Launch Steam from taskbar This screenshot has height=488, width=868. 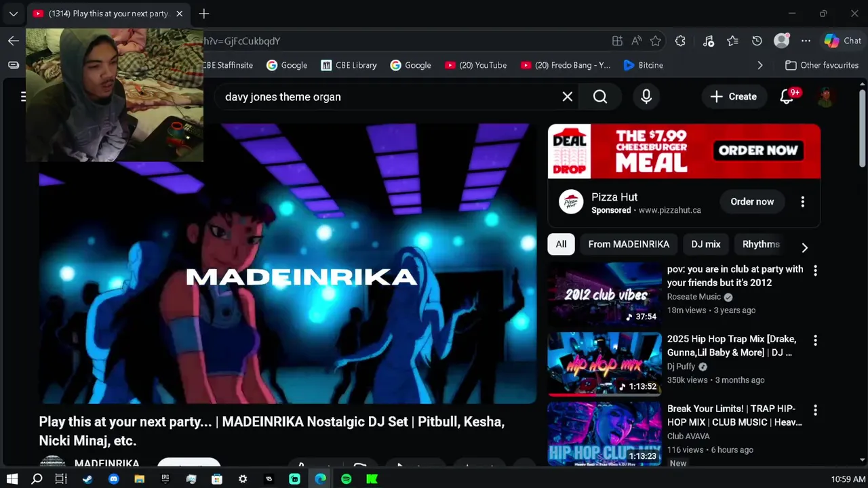point(87,479)
